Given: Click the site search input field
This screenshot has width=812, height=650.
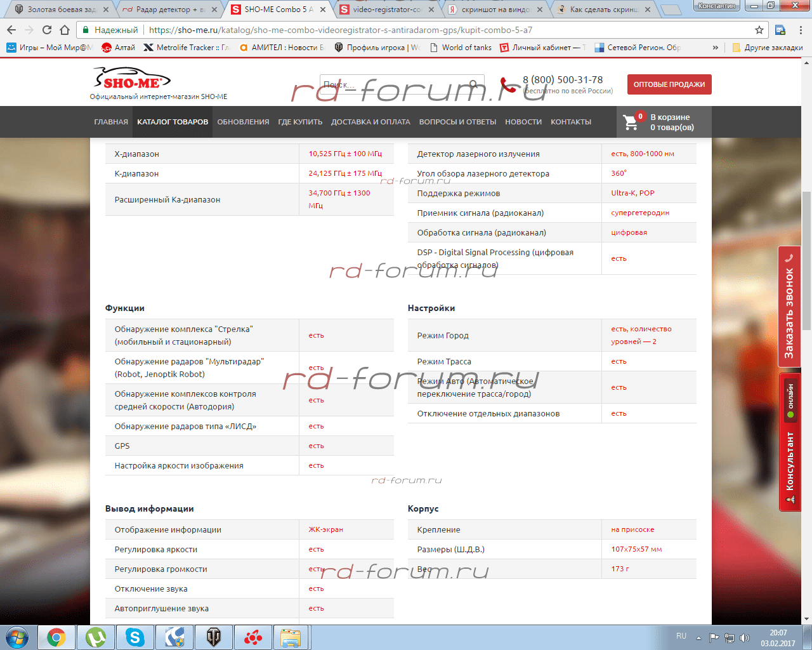Looking at the screenshot, I should pos(393,84).
